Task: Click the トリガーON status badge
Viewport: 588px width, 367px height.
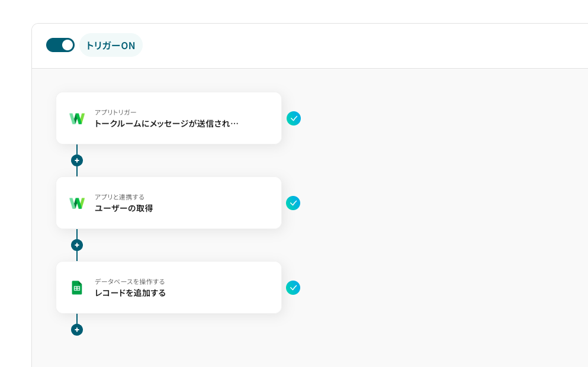Action: pyautogui.click(x=111, y=46)
